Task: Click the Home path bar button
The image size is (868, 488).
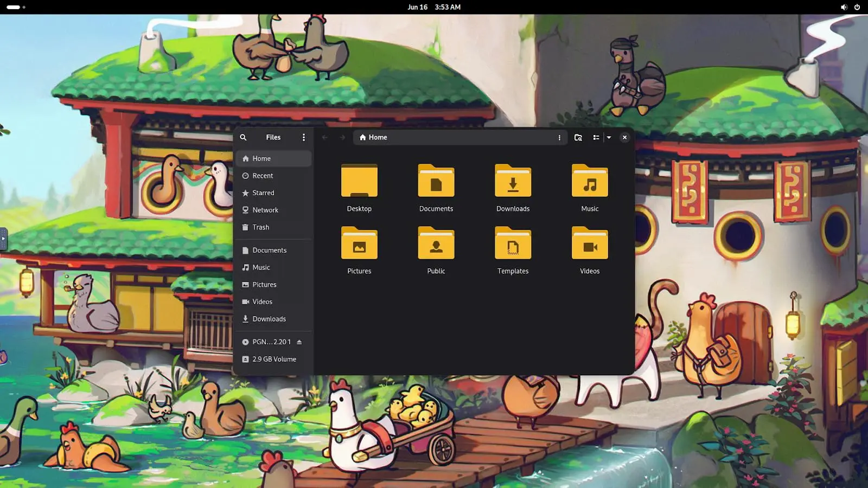Action: point(373,138)
